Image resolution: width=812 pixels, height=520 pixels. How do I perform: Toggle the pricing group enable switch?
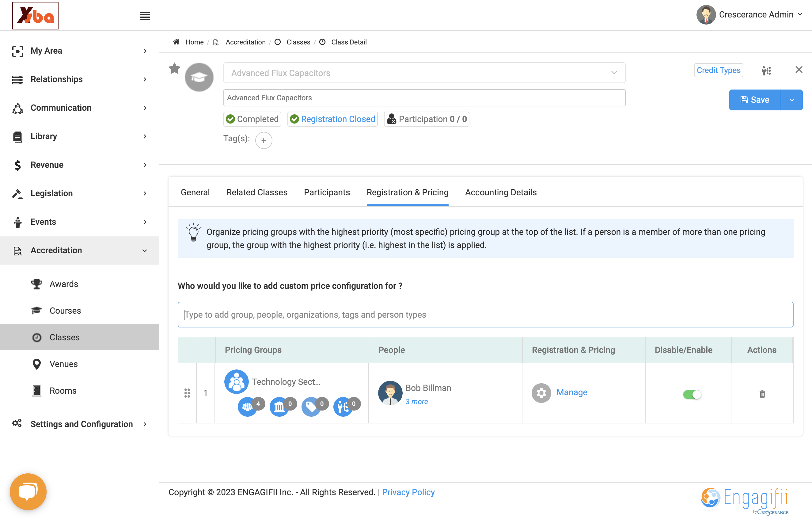pyautogui.click(x=692, y=394)
